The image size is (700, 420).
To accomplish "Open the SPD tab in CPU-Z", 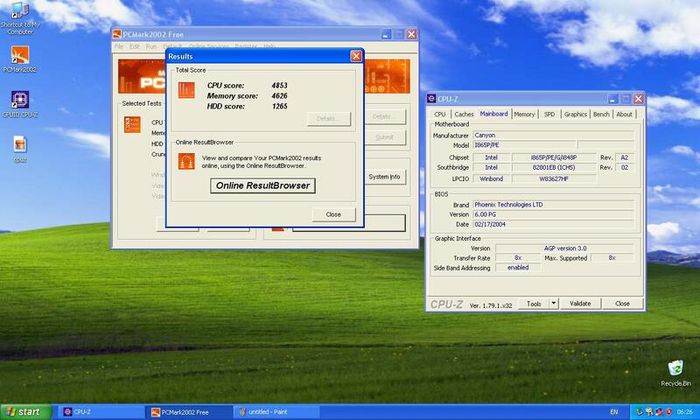I will coord(549,114).
